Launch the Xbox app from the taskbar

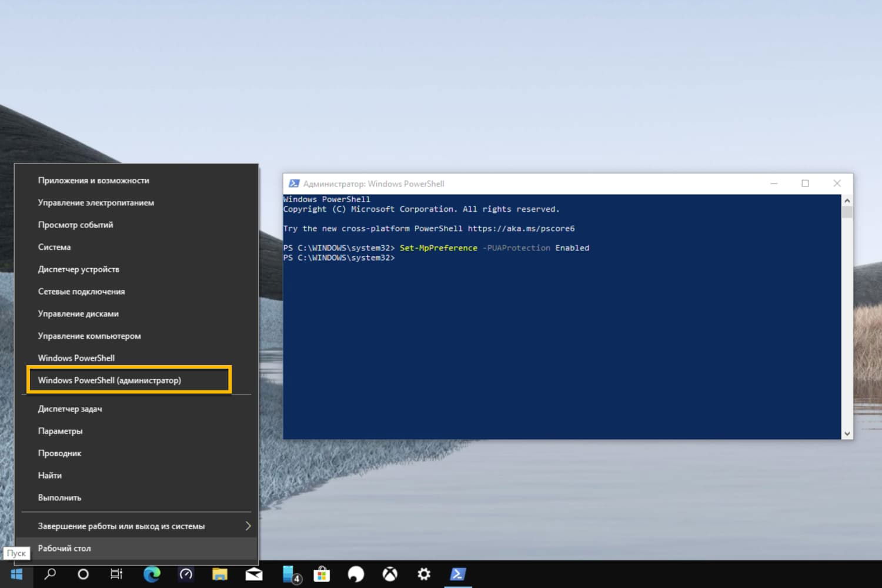[390, 574]
